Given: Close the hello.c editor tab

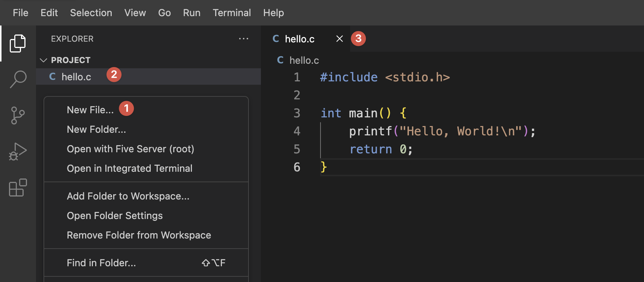Looking at the screenshot, I should pyautogui.click(x=340, y=39).
